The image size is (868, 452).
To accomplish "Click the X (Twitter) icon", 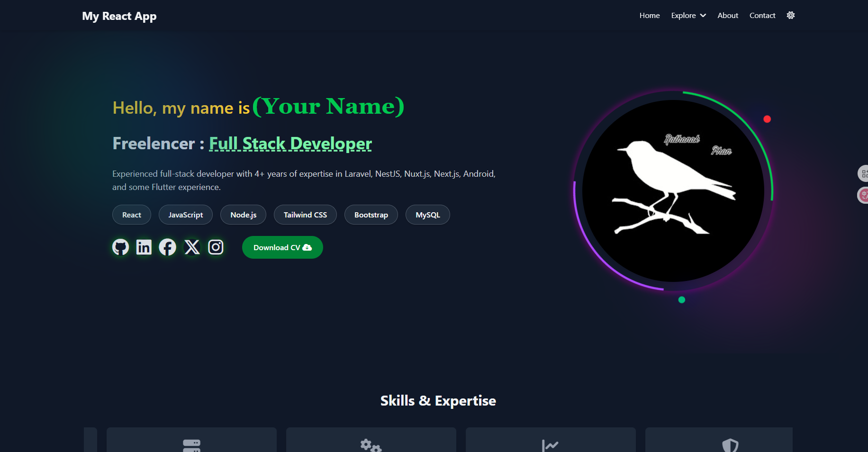I will 192,247.
